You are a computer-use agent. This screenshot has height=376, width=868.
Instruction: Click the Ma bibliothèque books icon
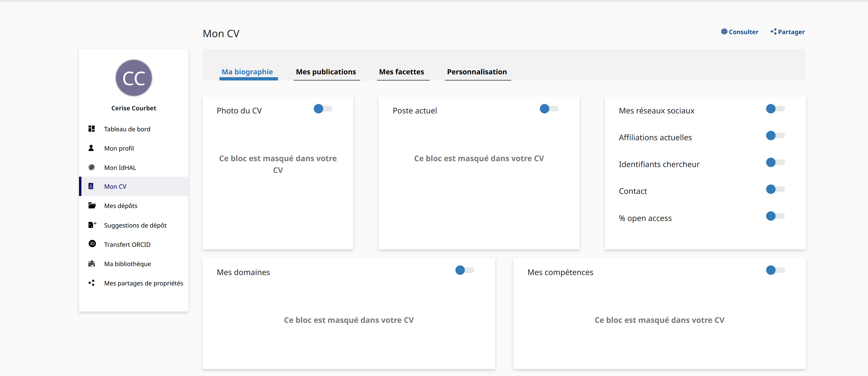tap(92, 263)
